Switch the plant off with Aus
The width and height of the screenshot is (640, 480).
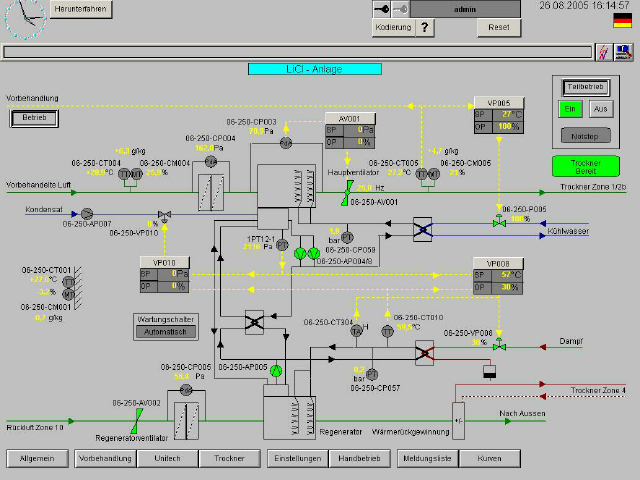tap(601, 109)
